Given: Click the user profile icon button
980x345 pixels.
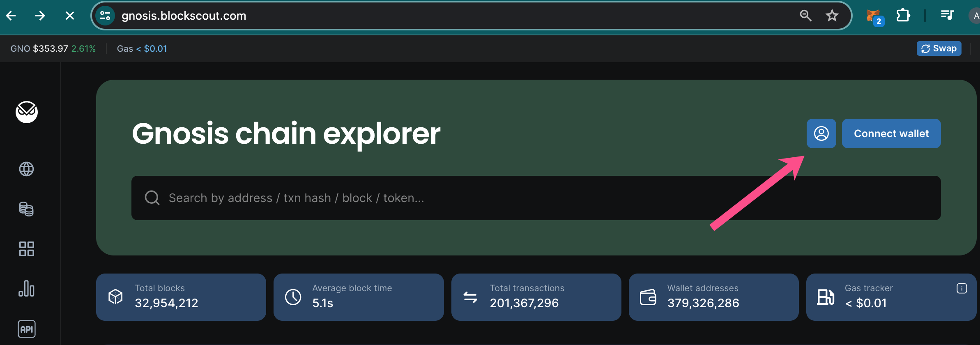Looking at the screenshot, I should pos(821,133).
